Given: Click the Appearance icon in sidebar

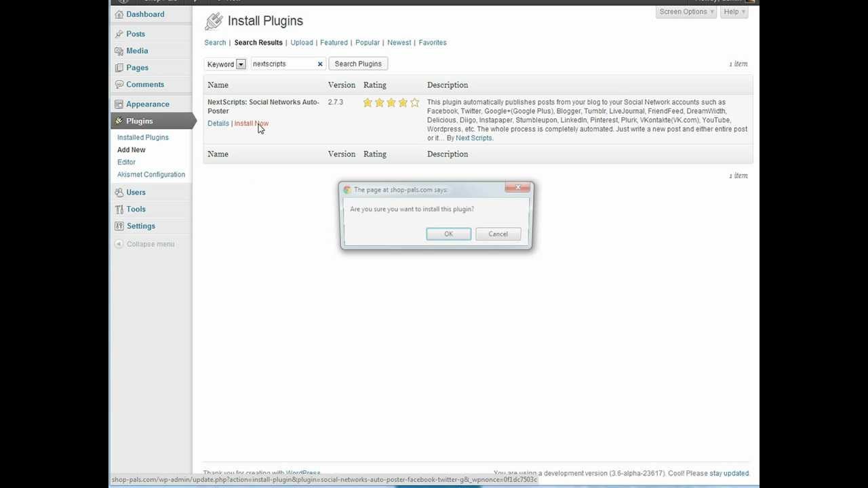Looking at the screenshot, I should pos(119,104).
